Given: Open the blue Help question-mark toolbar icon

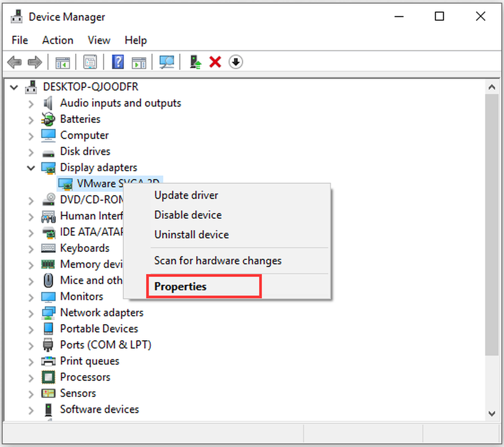Looking at the screenshot, I should 118,62.
